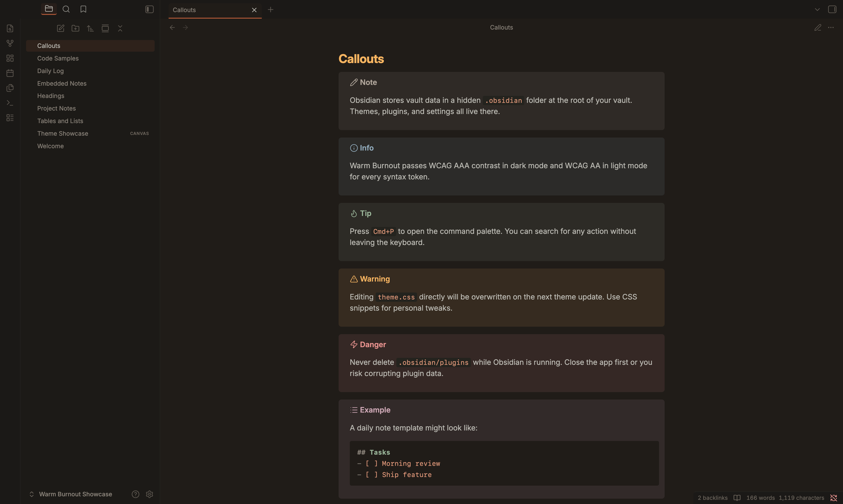
Task: Click the Tasks code block
Action: [504, 463]
